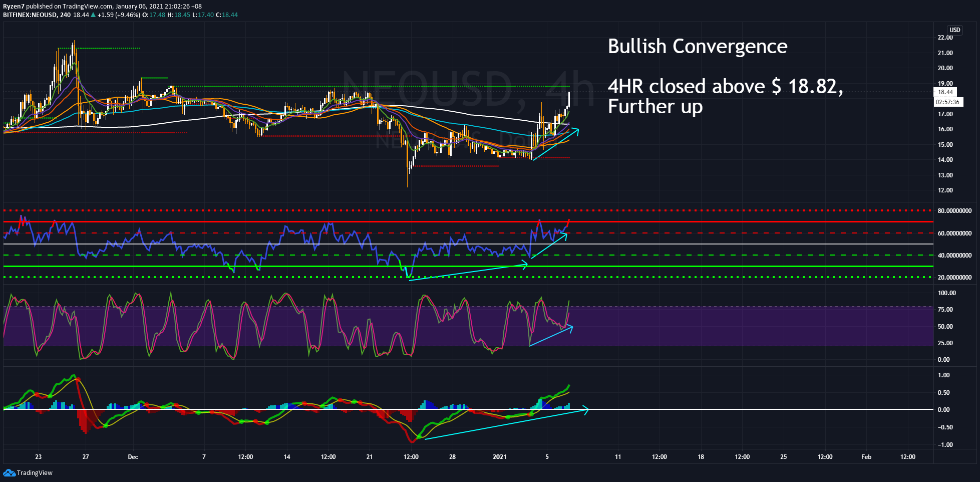Screen dimensions: 980x482
Task: Click the bar countdown timer 02:57:36
Action: tap(947, 102)
